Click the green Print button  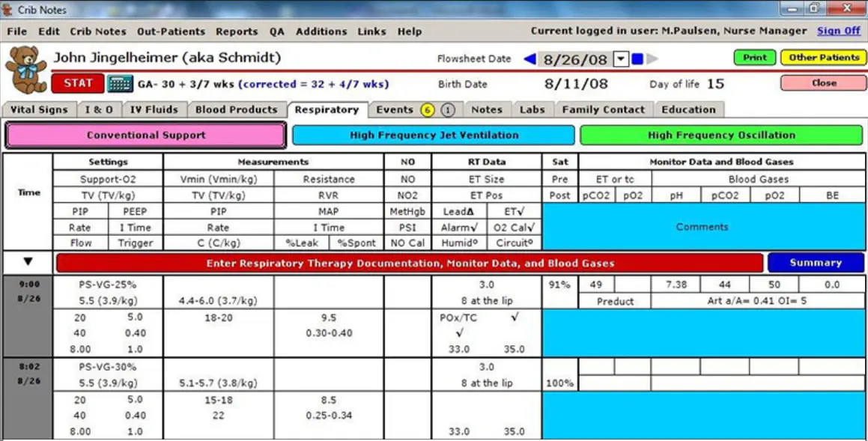tap(754, 57)
